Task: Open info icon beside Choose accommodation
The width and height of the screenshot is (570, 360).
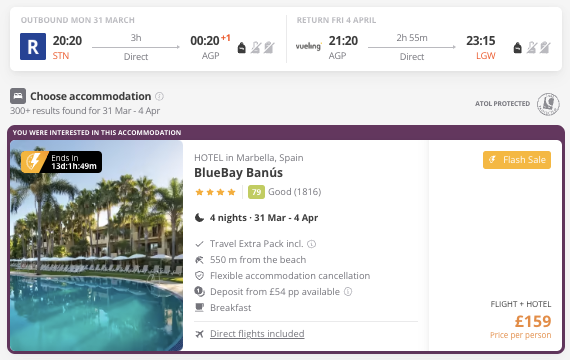Action: point(159,96)
